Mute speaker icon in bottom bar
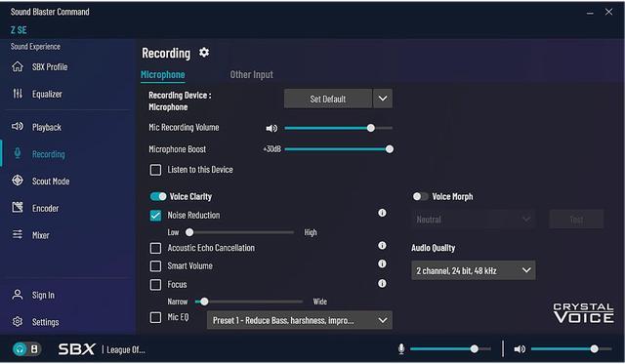625x364 pixels. [520, 349]
